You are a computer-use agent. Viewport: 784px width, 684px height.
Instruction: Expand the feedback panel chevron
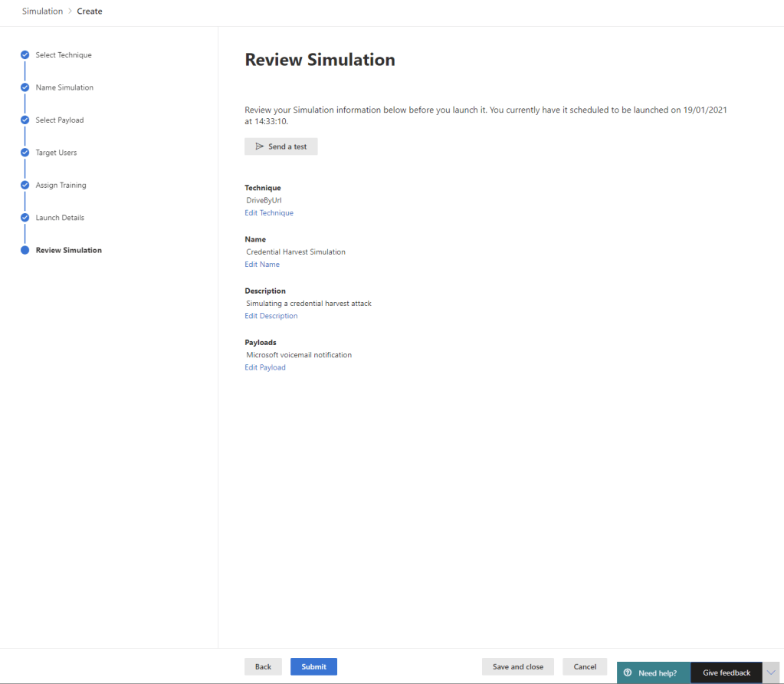(772, 673)
